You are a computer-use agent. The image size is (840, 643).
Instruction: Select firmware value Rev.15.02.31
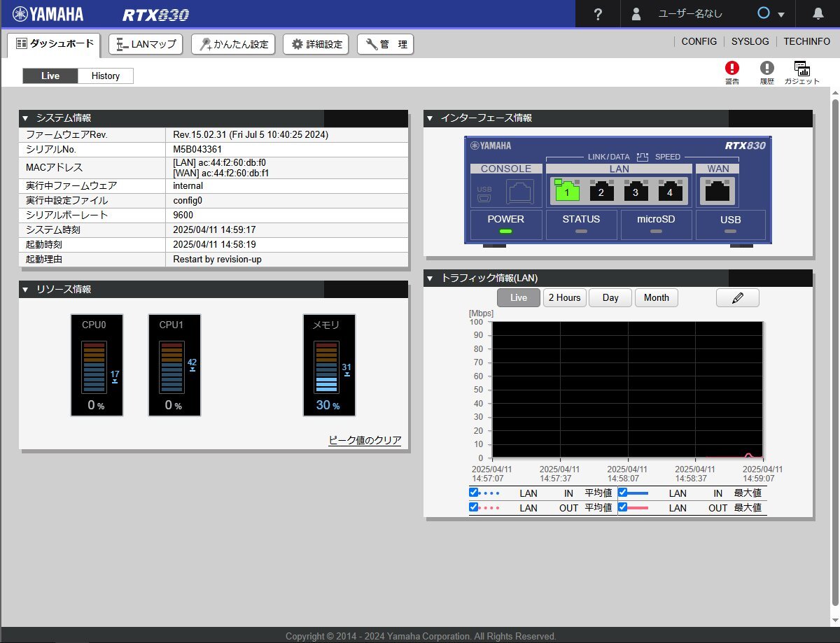tap(251, 134)
